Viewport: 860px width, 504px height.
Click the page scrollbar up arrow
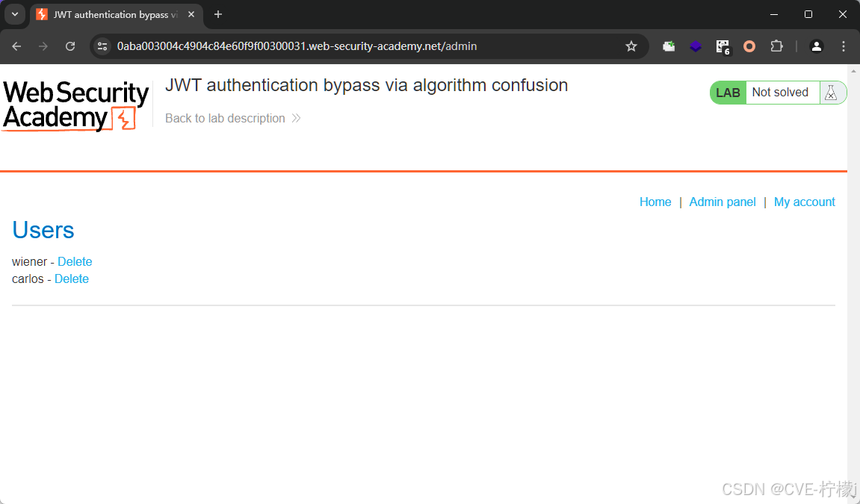click(x=853, y=71)
